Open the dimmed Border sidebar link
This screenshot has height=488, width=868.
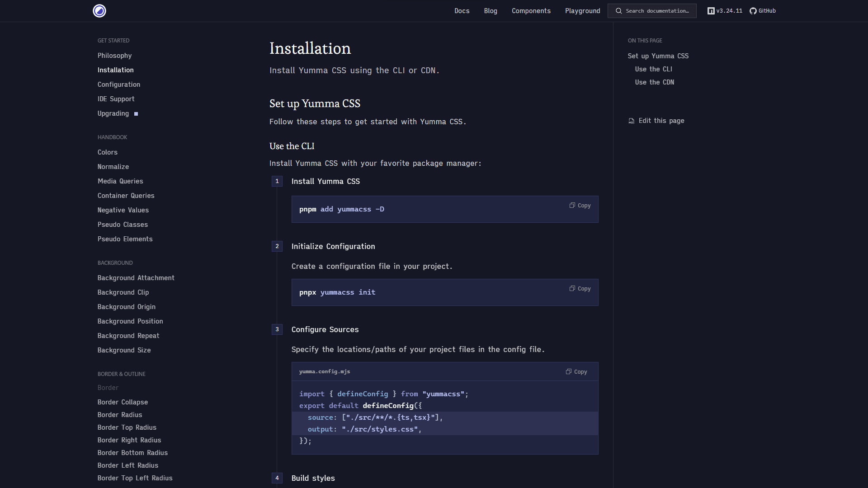point(108,388)
